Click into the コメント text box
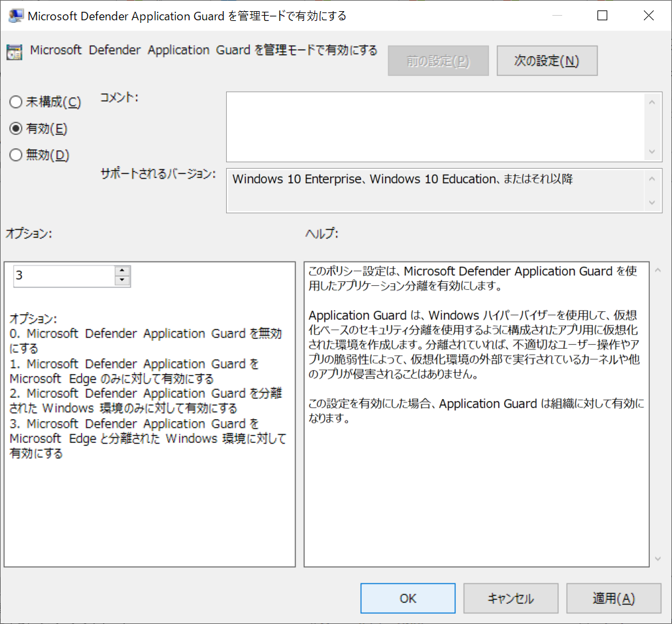Viewport: 672px width, 624px height. point(435,127)
